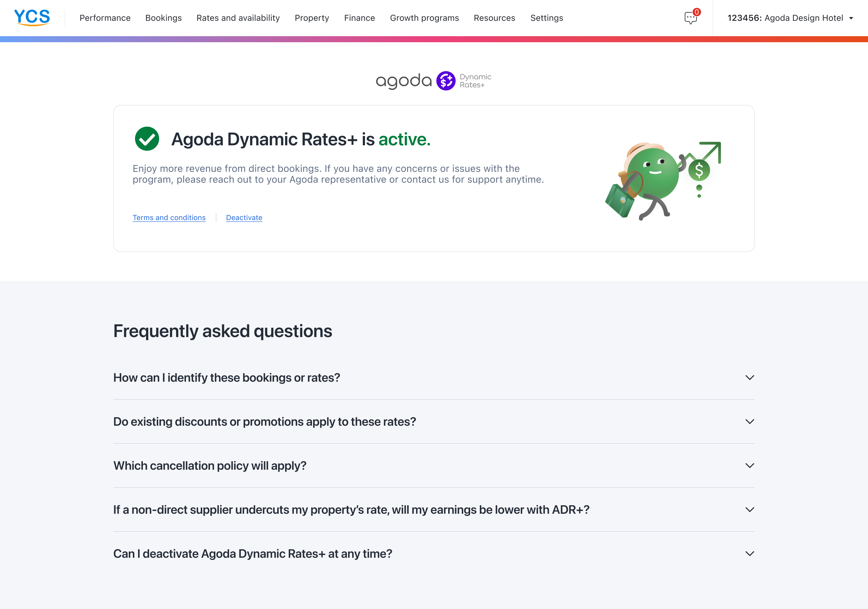Open the Settings menu item
868x609 pixels.
546,18
